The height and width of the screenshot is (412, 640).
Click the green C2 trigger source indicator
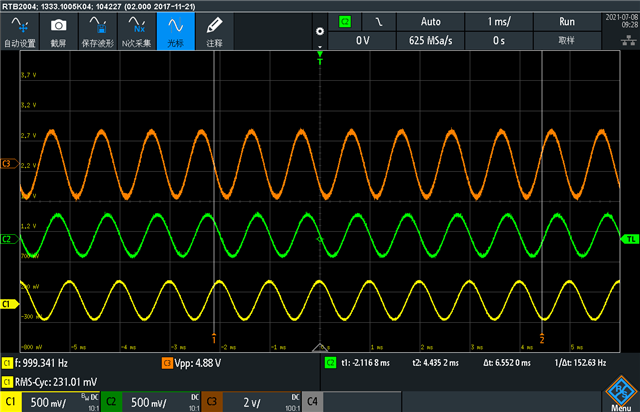346,21
